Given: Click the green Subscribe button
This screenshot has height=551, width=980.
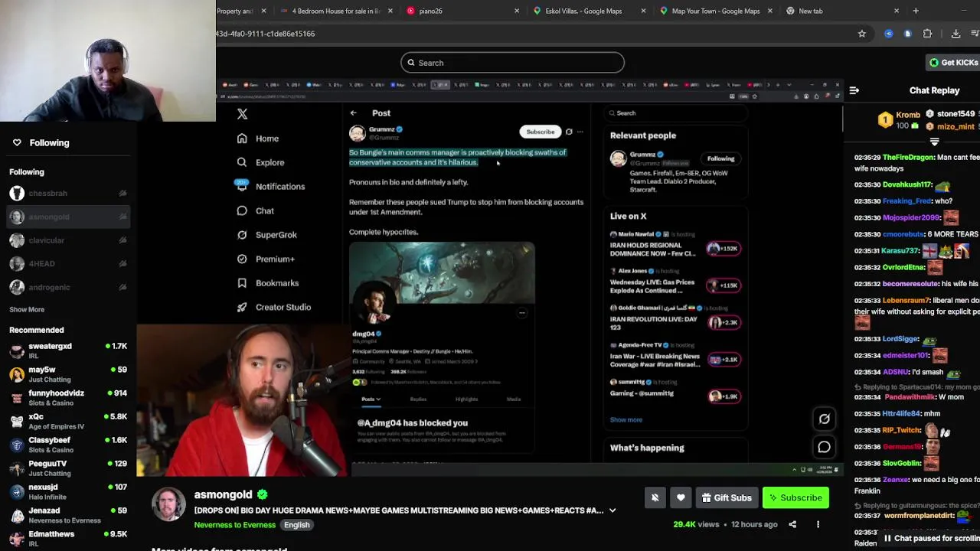Looking at the screenshot, I should pos(795,497).
